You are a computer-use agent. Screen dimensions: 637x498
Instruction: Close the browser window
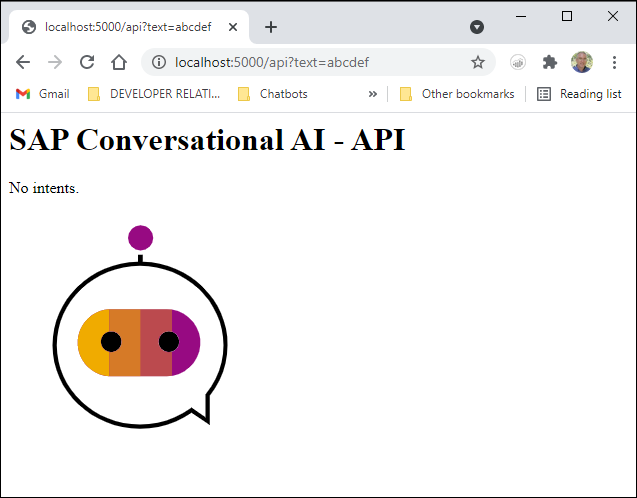coord(613,16)
